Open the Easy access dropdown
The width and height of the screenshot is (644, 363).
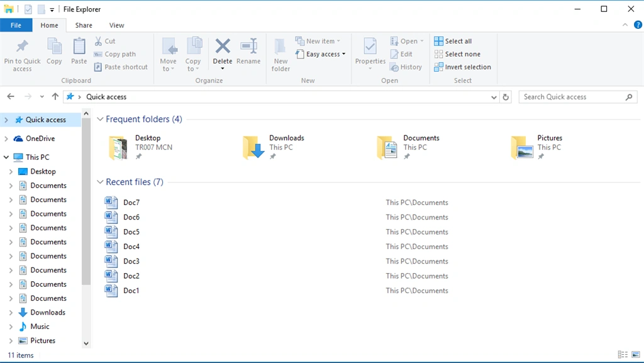[x=320, y=54]
